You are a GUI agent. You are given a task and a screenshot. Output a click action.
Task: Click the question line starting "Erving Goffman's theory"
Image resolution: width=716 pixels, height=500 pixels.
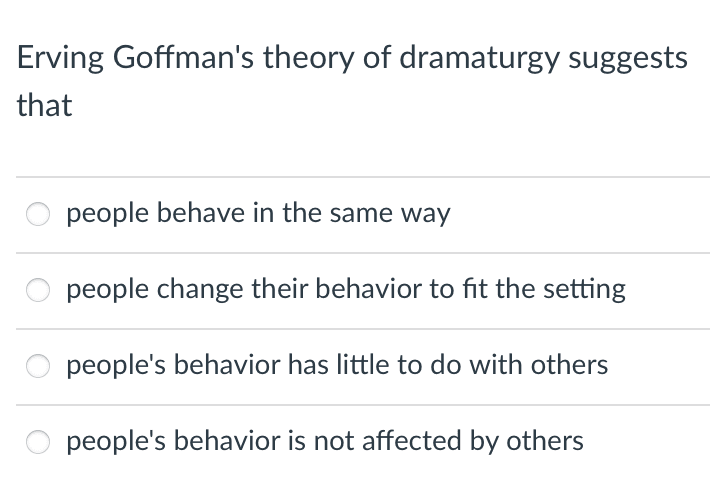[352, 59]
